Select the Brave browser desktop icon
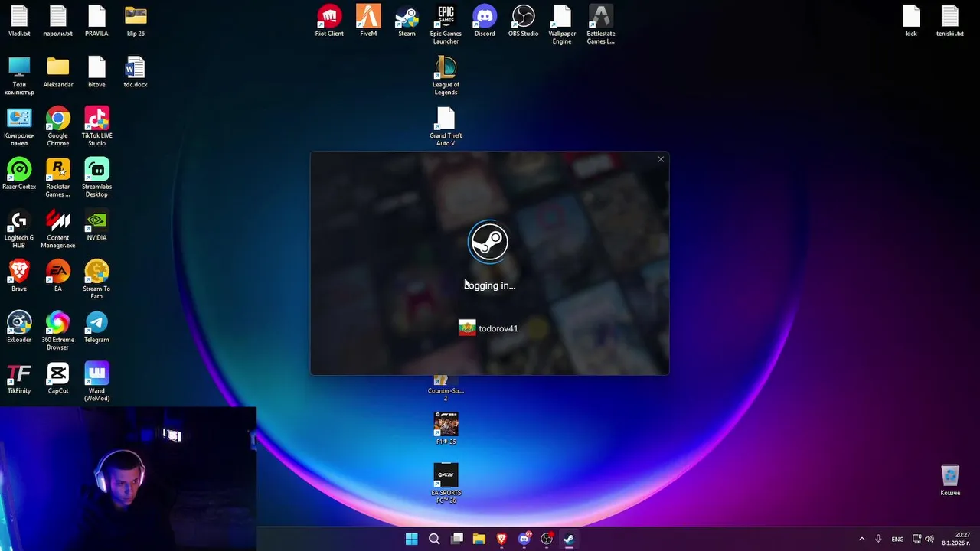The width and height of the screenshot is (980, 551). (x=19, y=275)
